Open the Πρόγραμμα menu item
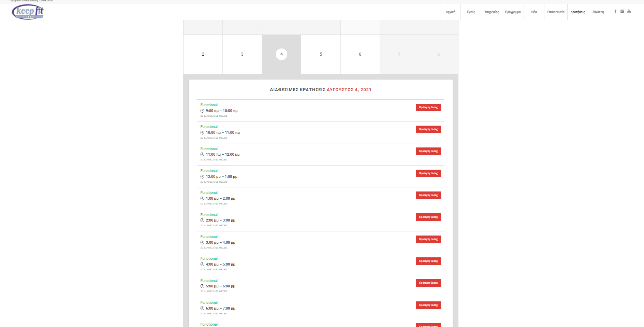644x327 pixels. pos(513,12)
